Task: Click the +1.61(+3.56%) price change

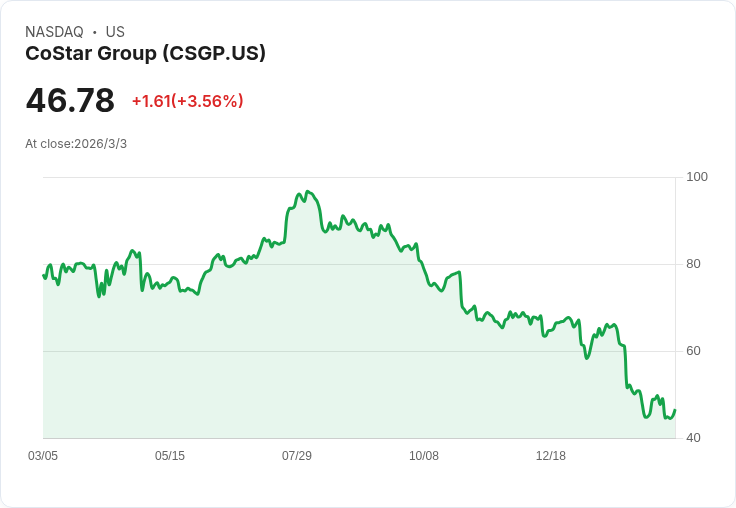Action: pyautogui.click(x=188, y=101)
